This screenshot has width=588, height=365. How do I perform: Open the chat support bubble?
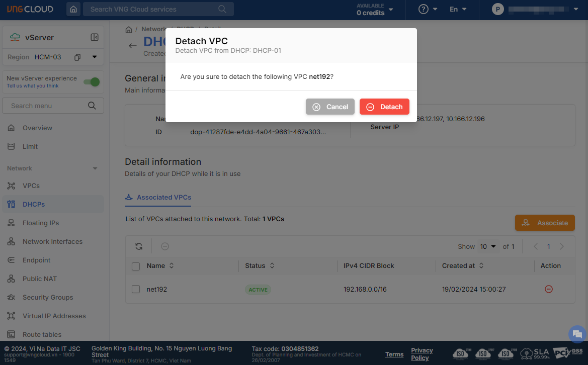tap(576, 334)
